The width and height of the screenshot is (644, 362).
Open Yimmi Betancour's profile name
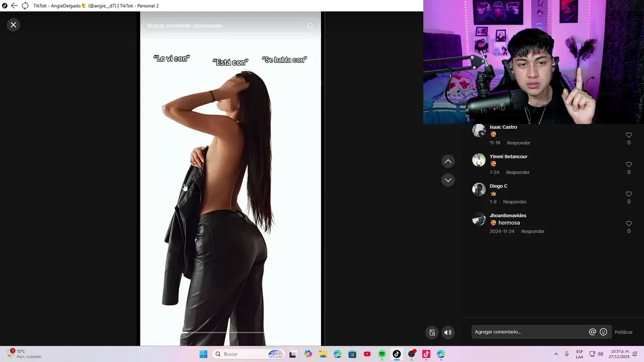[x=508, y=157]
